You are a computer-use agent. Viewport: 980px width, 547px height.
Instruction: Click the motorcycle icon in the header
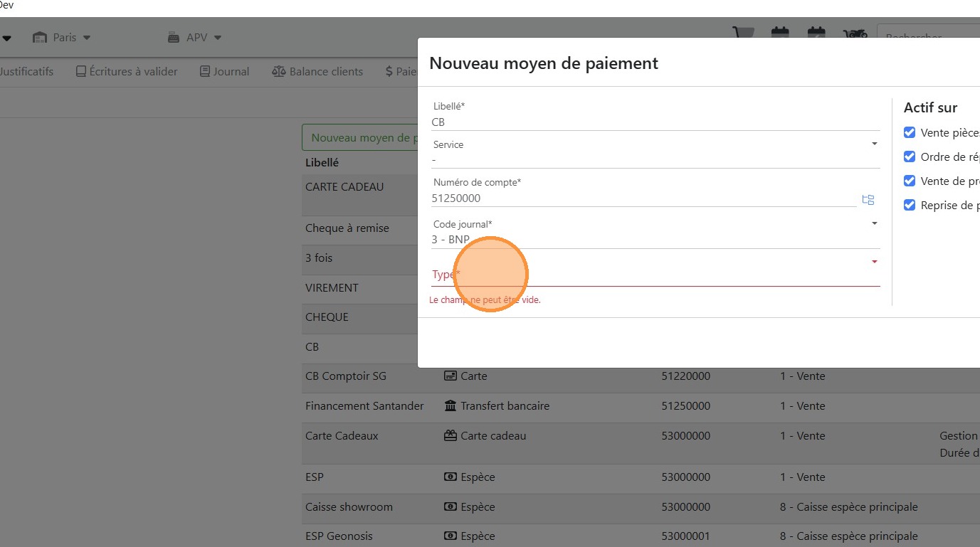[855, 35]
